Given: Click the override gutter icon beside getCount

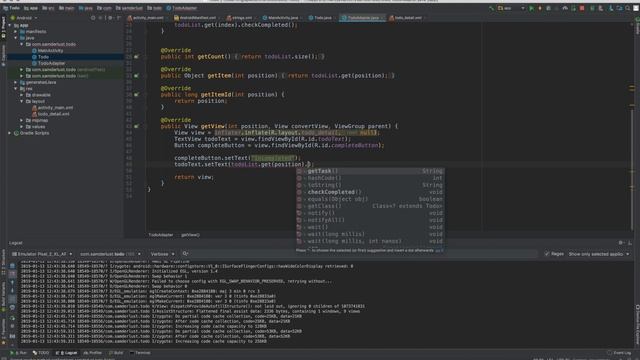Looking at the screenshot, I should (x=136, y=57).
